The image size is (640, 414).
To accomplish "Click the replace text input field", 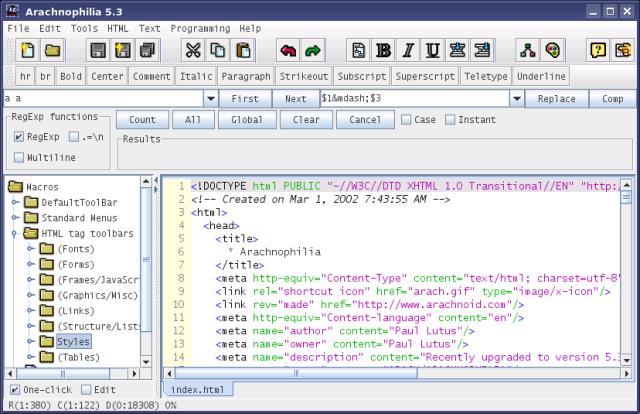I will [415, 98].
